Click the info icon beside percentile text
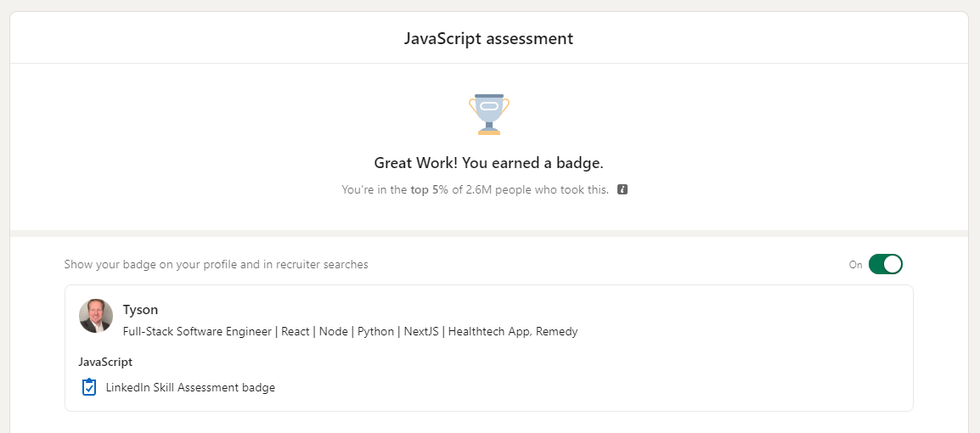The image size is (980, 433). pos(622,189)
